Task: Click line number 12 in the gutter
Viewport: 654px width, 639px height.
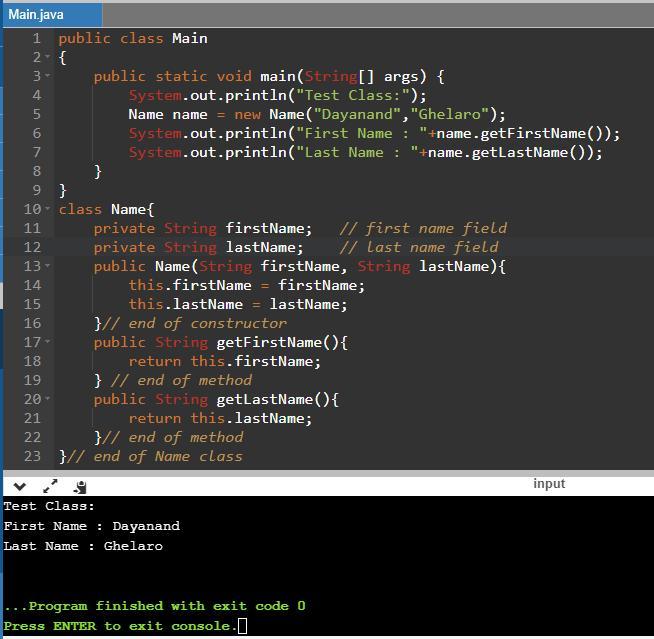Action: (x=32, y=248)
